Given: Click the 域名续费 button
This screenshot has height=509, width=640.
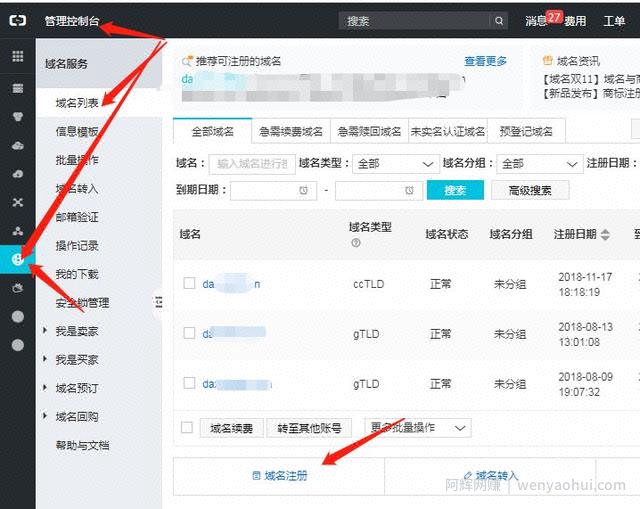Looking at the screenshot, I should [231, 428].
